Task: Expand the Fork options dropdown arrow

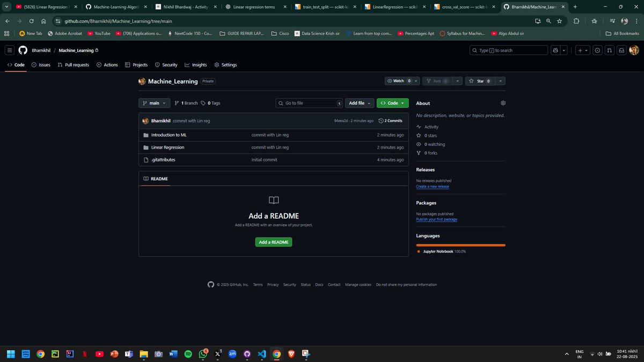Action: [457, 81]
